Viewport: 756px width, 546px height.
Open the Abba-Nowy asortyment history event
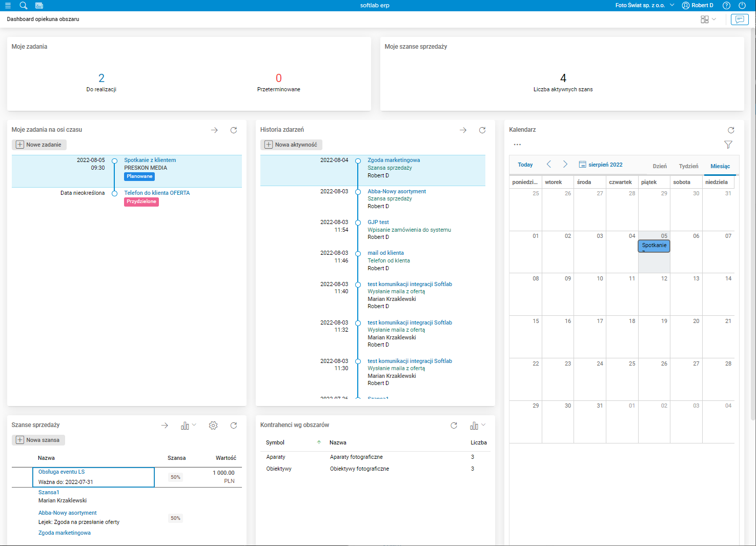click(x=397, y=191)
